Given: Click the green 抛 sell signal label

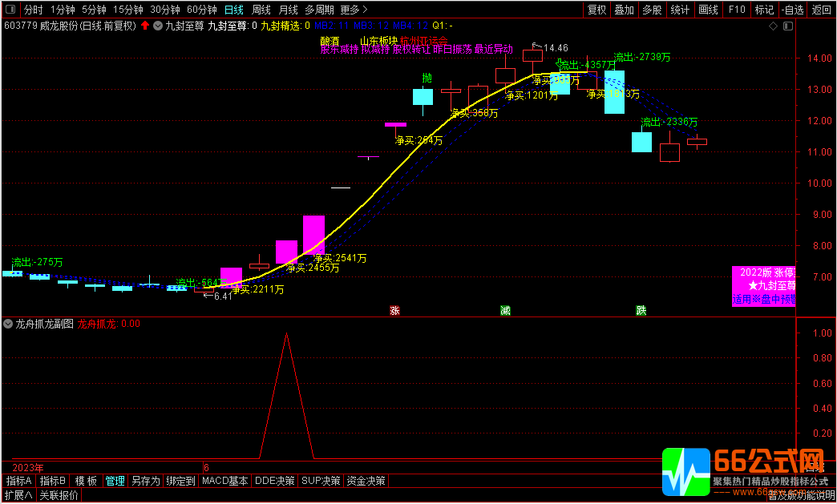Looking at the screenshot, I should point(427,78).
